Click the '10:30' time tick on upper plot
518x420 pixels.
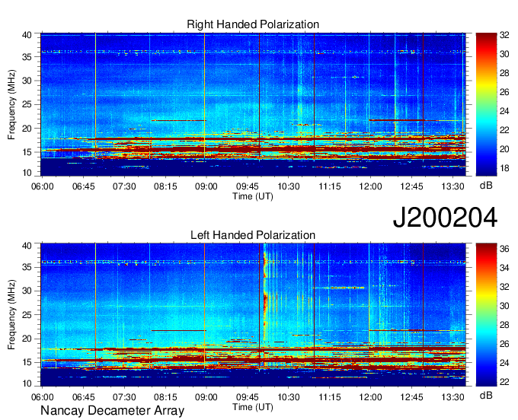click(289, 186)
